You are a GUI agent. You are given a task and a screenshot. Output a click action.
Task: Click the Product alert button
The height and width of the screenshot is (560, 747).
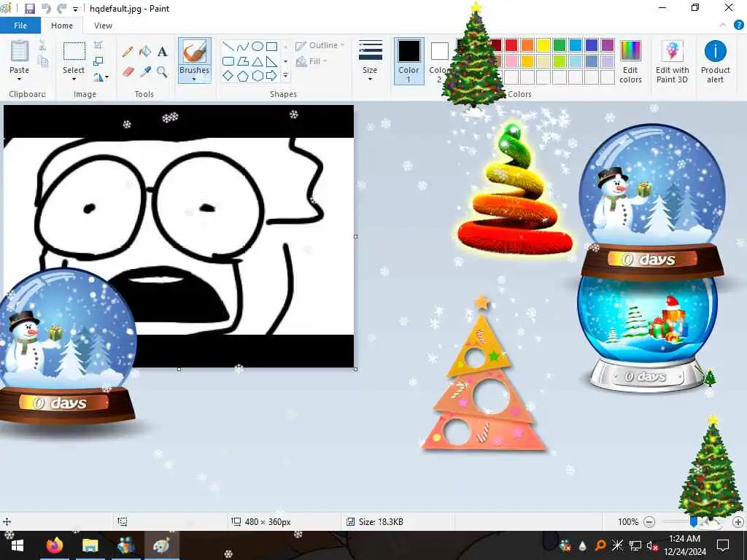[715, 61]
